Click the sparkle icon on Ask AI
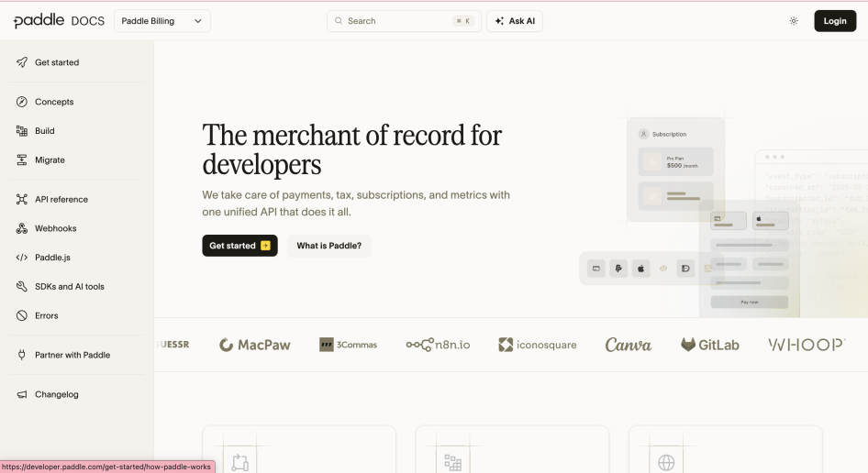Screen dimensions: 868x473 (x=499, y=21)
